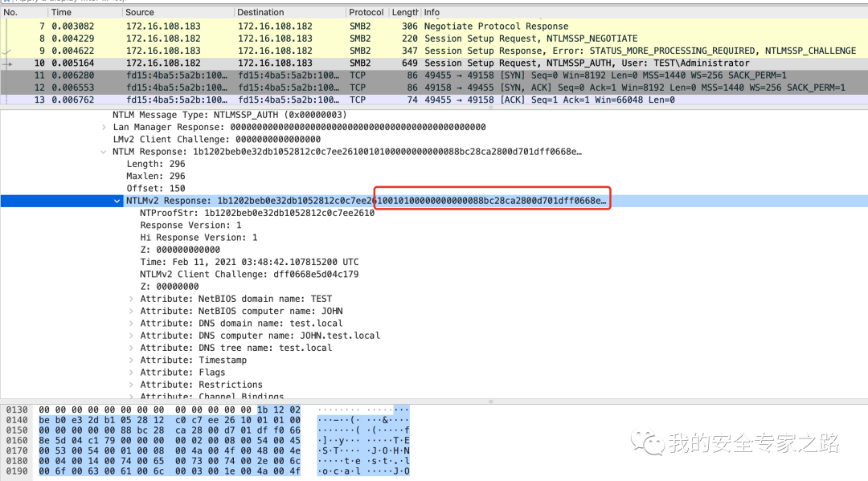Viewport: 868px width, 481px height.
Task: Select the Time Feb 11, 2021 field
Action: 249,262
